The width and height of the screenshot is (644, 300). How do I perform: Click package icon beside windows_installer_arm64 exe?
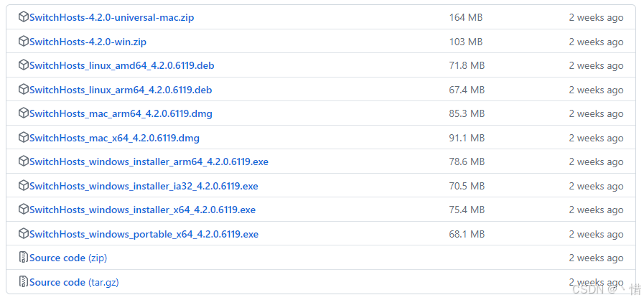point(24,161)
